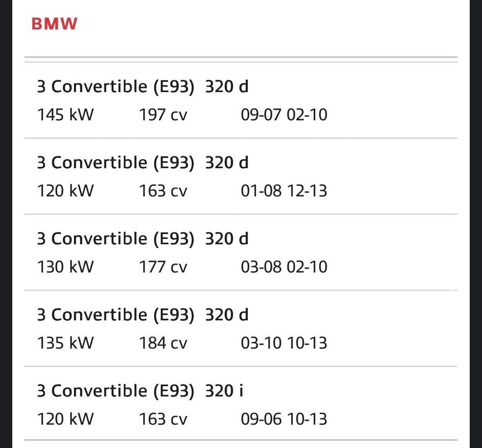Click the red BMW brand heading
This screenshot has height=448, width=482.
(54, 24)
